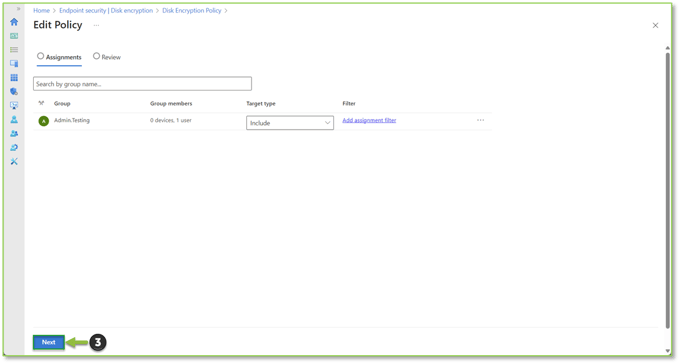The height and width of the screenshot is (364, 680).
Task: Close the Edit Policy pane
Action: click(x=655, y=26)
